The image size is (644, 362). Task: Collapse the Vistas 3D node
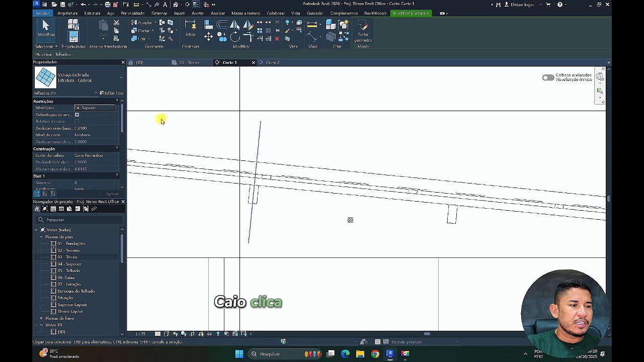tap(41, 325)
